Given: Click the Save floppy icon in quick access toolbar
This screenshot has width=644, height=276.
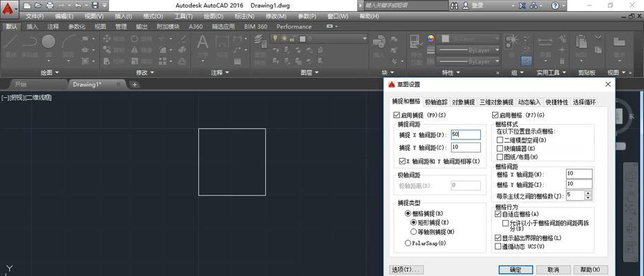Looking at the screenshot, I should (x=95, y=6).
